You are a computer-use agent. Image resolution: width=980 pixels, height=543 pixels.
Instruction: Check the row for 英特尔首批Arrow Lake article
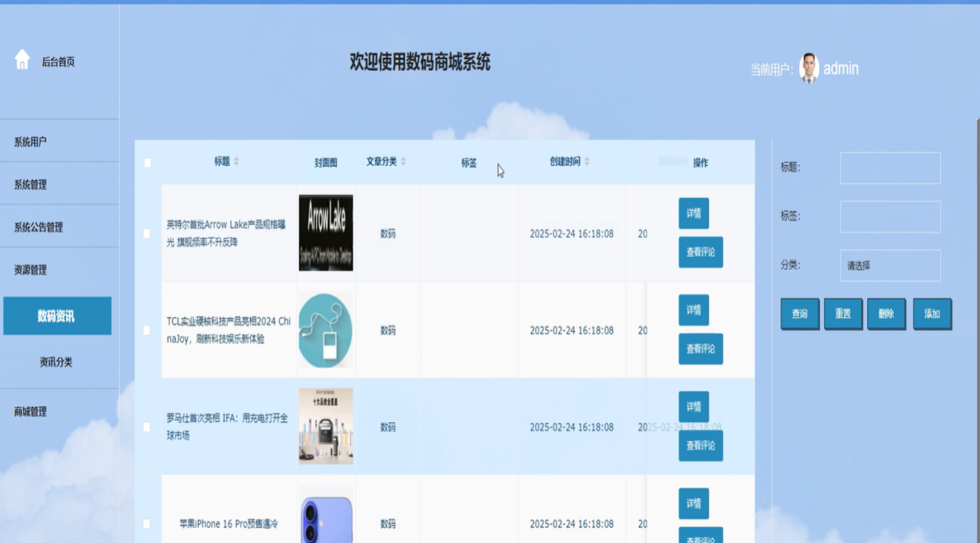tap(147, 233)
